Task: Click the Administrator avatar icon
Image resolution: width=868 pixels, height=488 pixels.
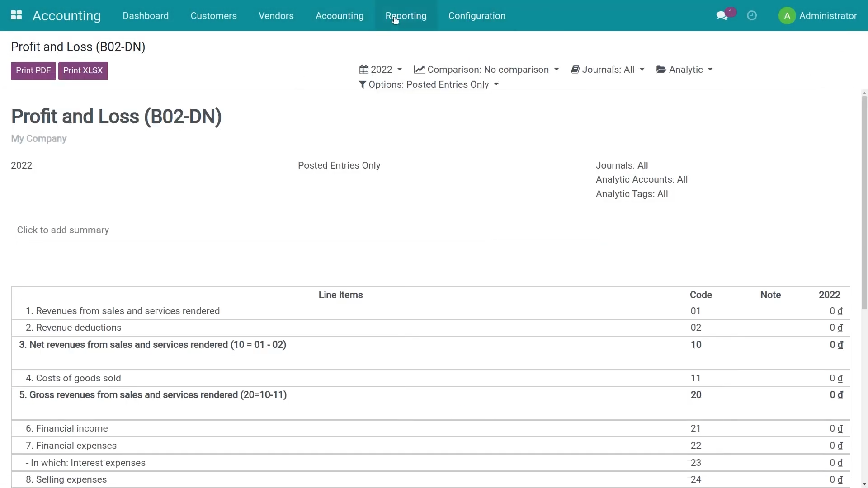Action: point(787,16)
